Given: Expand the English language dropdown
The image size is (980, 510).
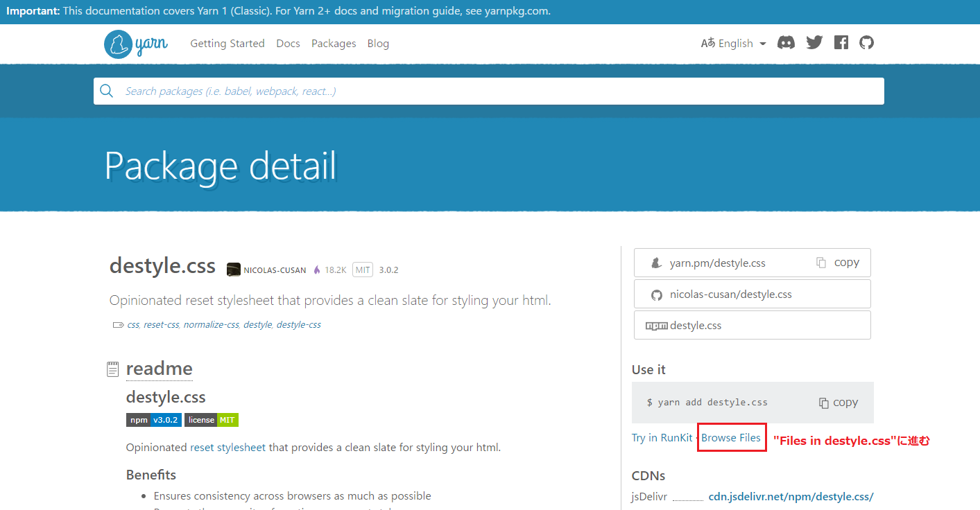Looking at the screenshot, I should (734, 44).
